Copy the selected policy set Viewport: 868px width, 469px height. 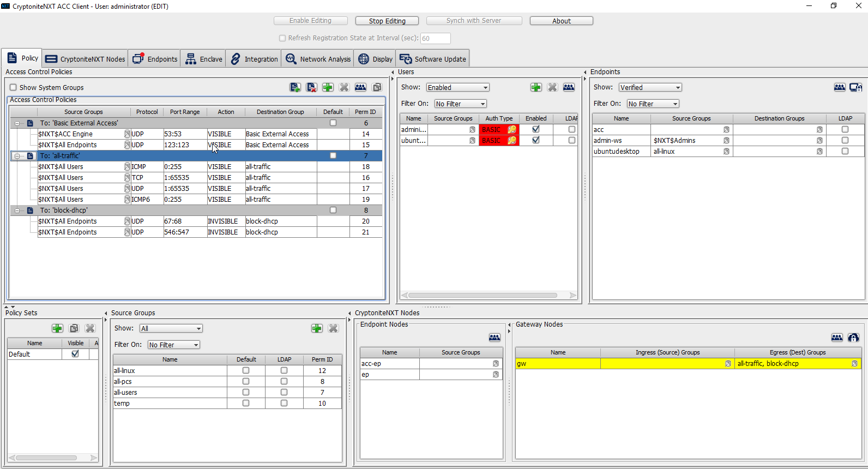click(74, 328)
